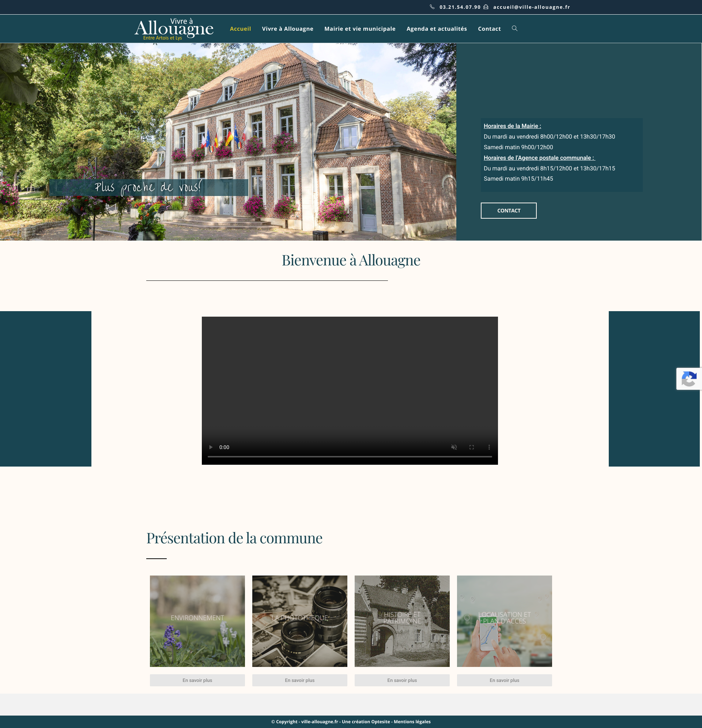Open Mairie et vie municipale menu

(x=360, y=29)
